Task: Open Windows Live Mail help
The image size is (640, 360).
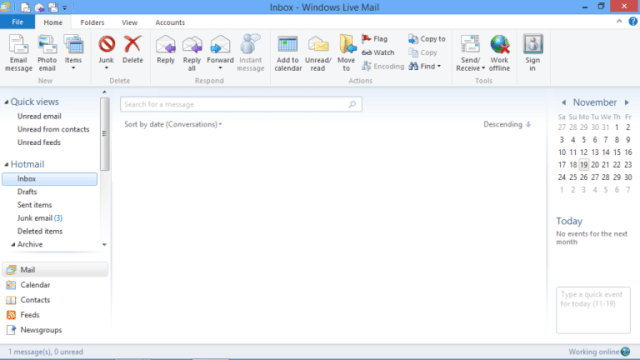Action: [x=633, y=22]
